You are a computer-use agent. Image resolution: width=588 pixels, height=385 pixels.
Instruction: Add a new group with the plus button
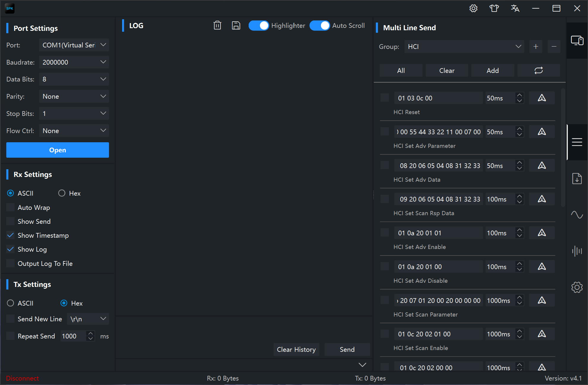click(x=536, y=47)
